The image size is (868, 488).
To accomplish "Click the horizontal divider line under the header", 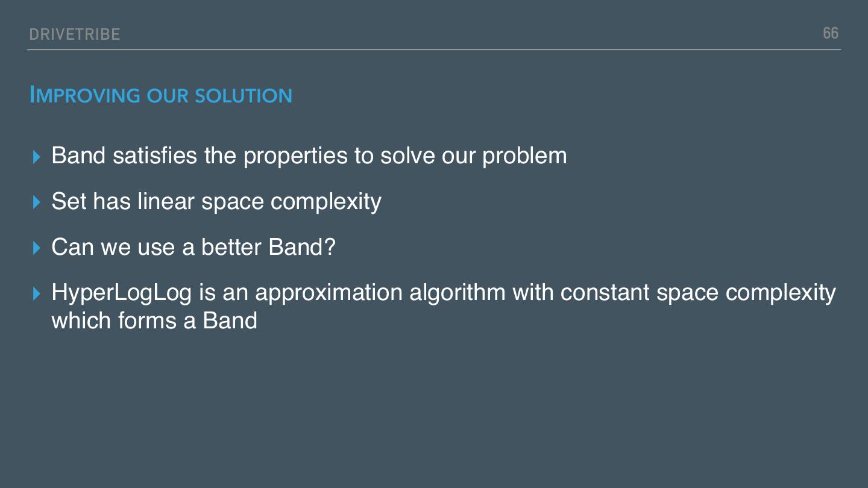I will [434, 49].
